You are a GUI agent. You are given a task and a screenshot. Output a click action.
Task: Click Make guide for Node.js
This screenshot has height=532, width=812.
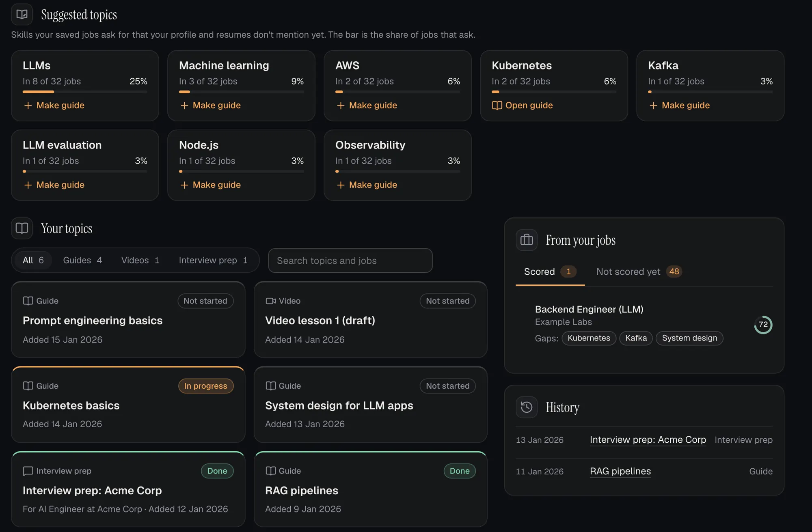[x=210, y=185]
